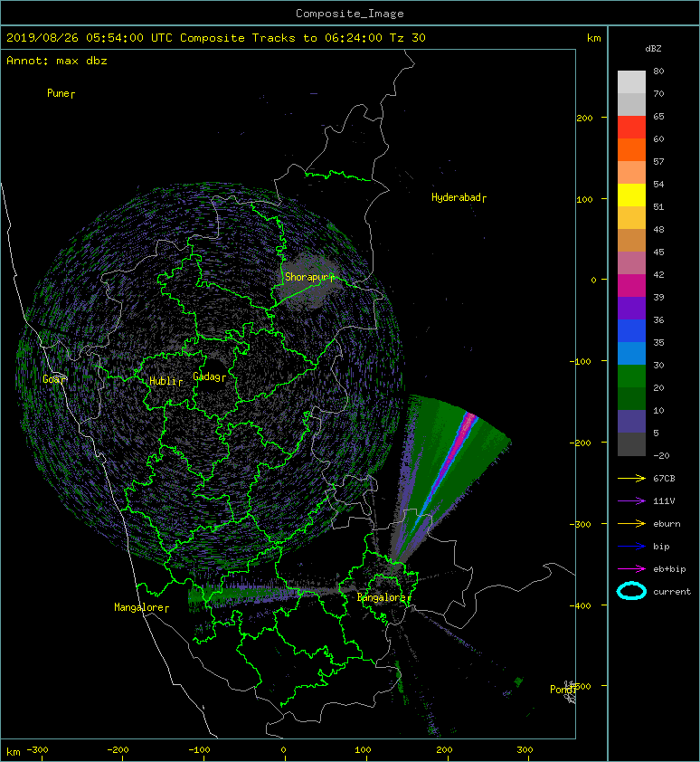700x762 pixels.
Task: Click the Shorapur radar site label
Action: [x=307, y=277]
